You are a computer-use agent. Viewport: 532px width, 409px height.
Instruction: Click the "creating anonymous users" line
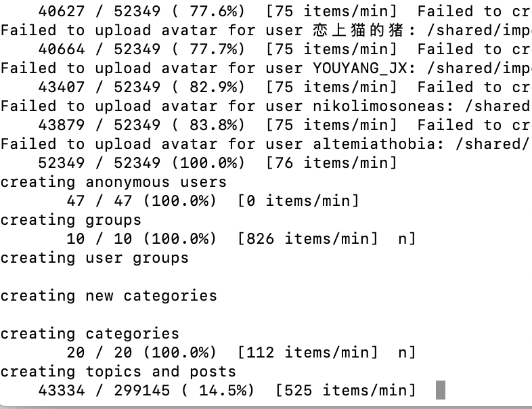point(113,182)
